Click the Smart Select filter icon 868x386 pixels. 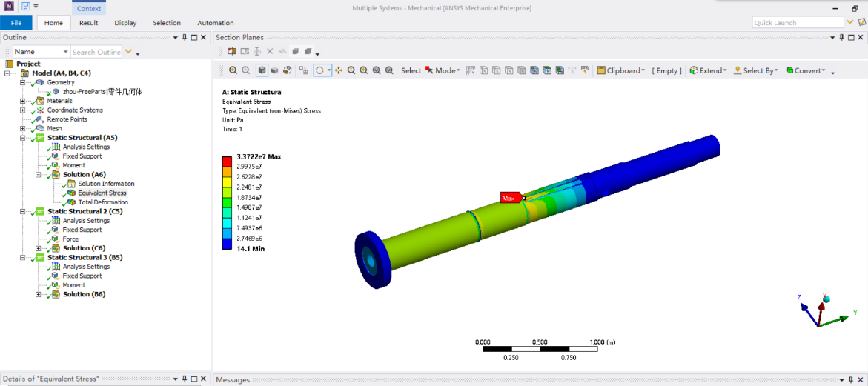click(x=471, y=70)
